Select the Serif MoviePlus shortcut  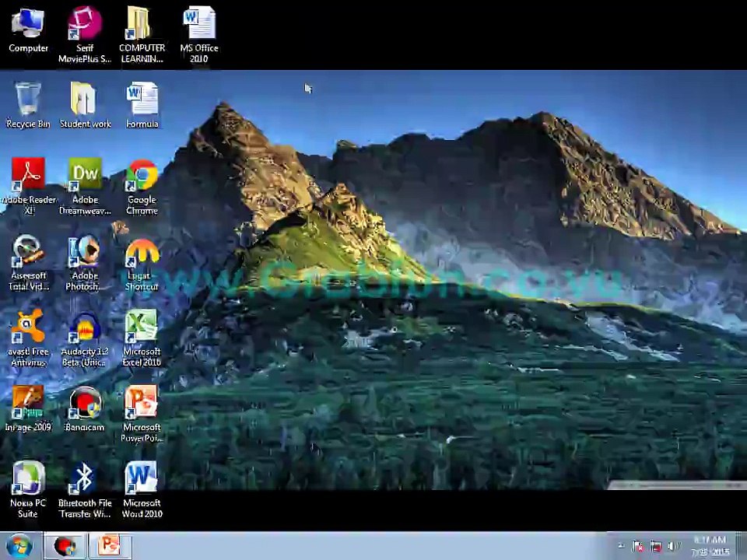(x=85, y=34)
